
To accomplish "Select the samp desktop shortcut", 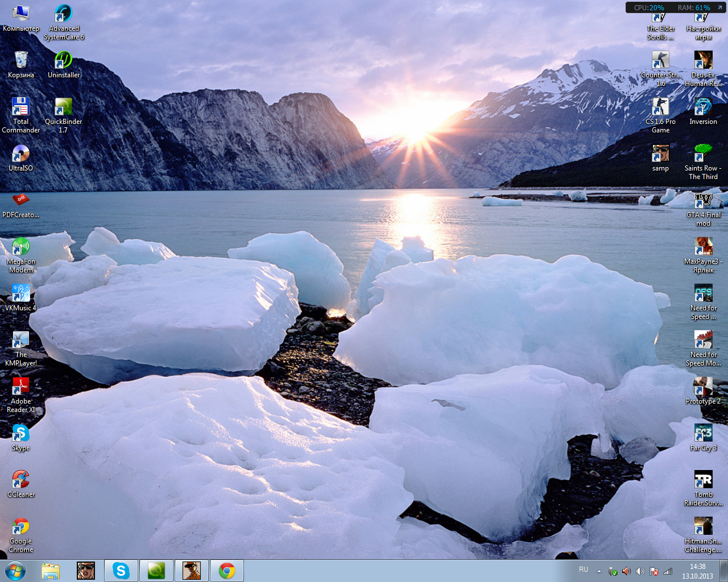I will tap(660, 158).
